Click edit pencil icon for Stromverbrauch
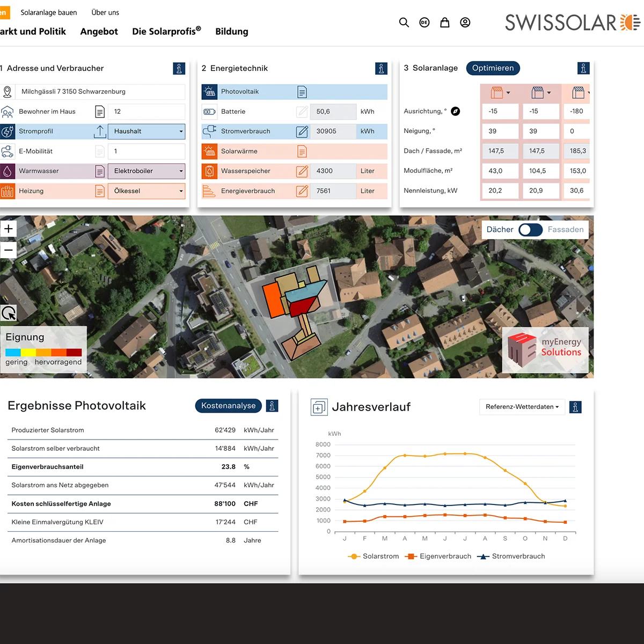The image size is (644, 644). tap(302, 131)
